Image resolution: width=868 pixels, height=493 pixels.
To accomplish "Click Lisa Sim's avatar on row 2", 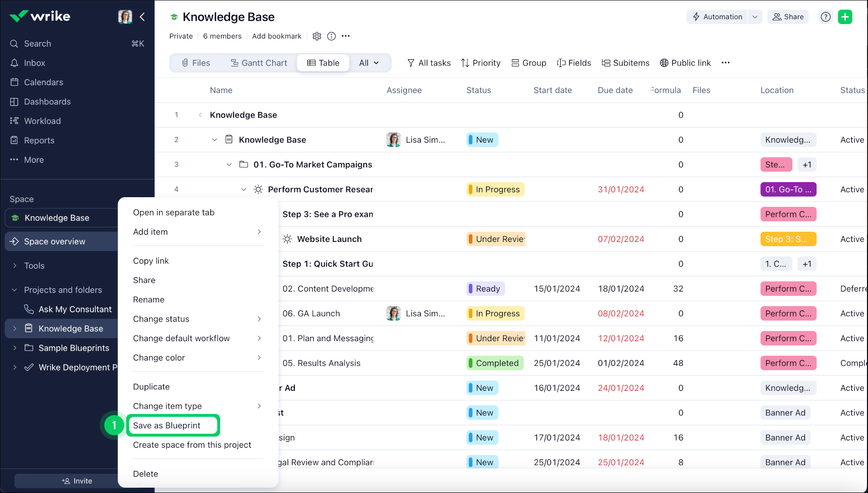I will pyautogui.click(x=394, y=140).
